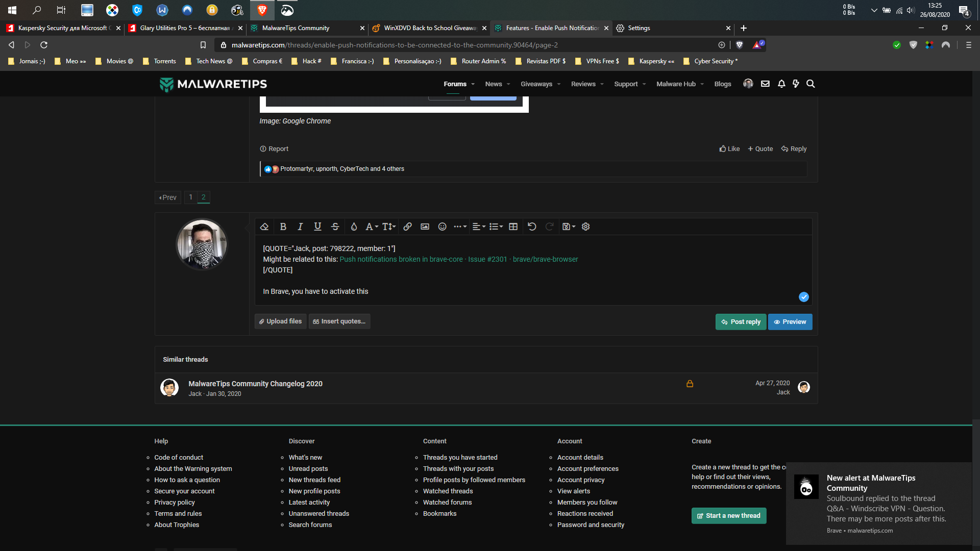The image size is (980, 551).
Task: Expand the text alignment dropdown
Action: click(478, 227)
